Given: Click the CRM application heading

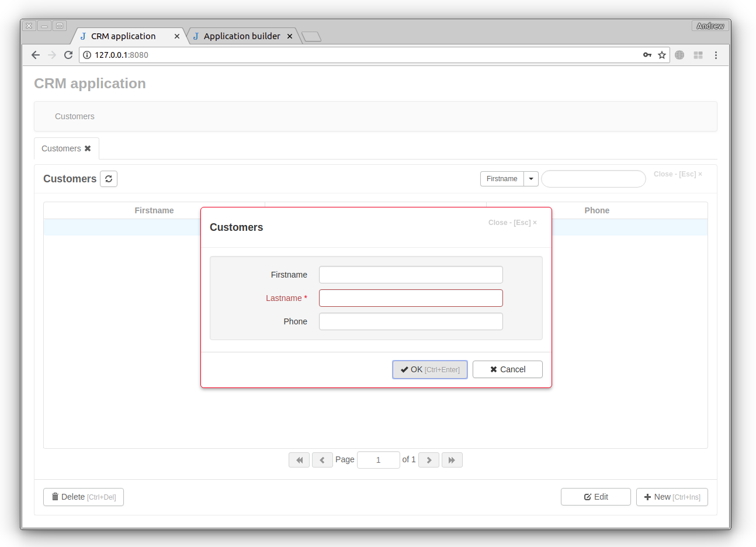Looking at the screenshot, I should [90, 84].
